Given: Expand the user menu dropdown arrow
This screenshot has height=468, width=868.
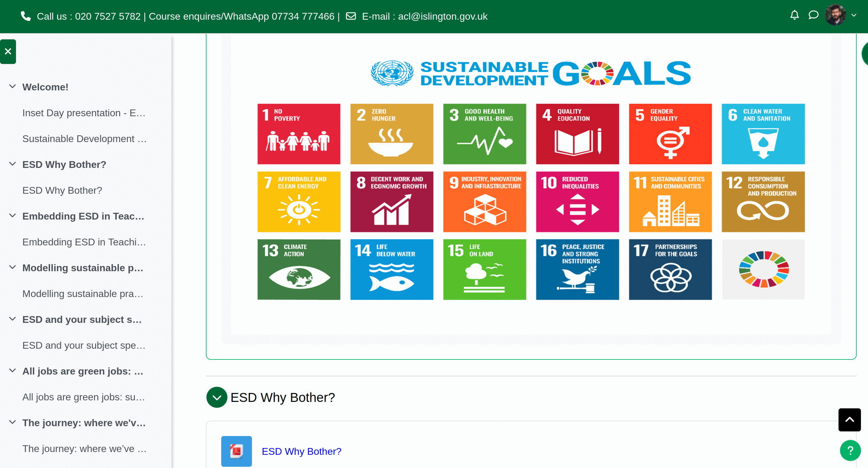Looking at the screenshot, I should (x=854, y=15).
